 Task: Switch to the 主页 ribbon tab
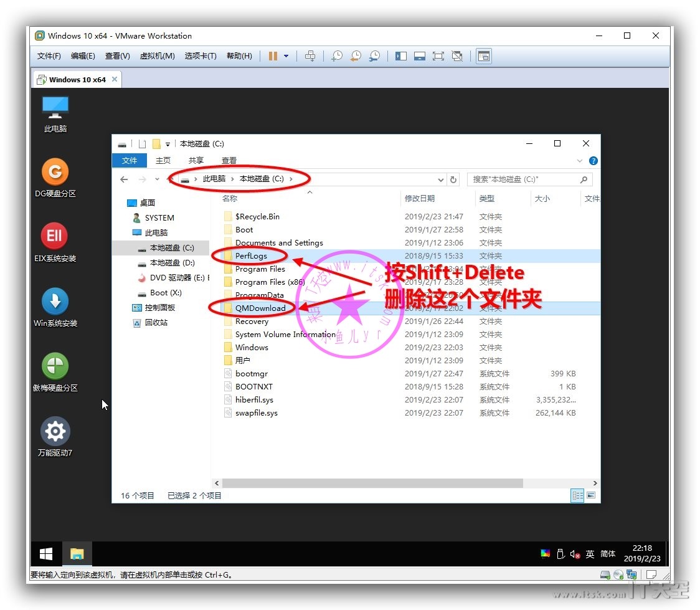coord(163,160)
